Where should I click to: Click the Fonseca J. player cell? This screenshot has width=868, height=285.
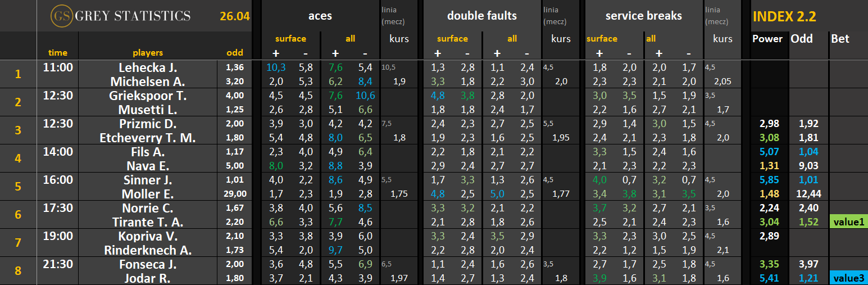(x=148, y=264)
